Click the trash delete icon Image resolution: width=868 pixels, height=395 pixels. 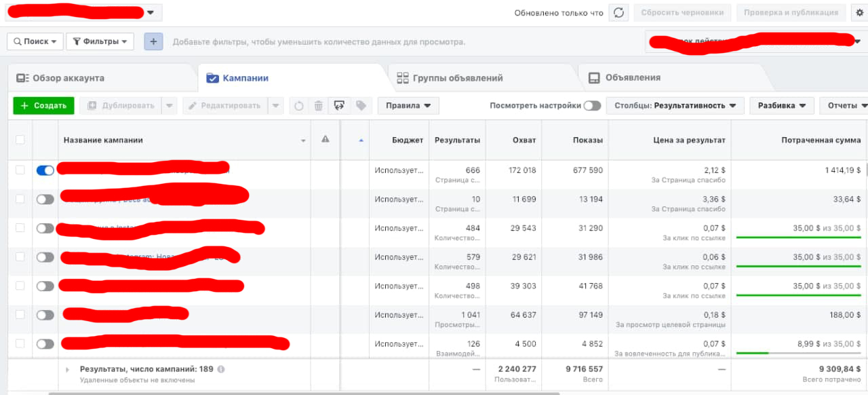[x=318, y=106]
